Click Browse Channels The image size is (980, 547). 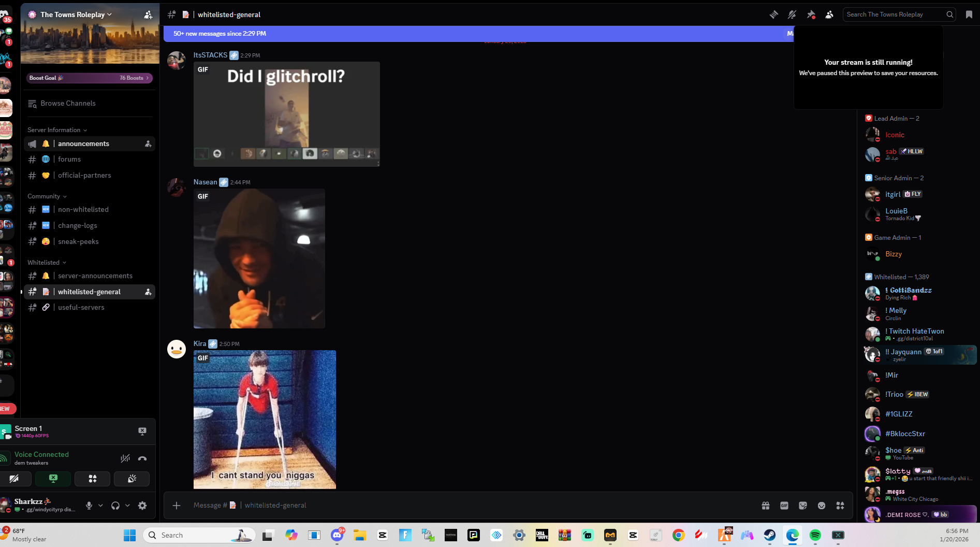pyautogui.click(x=68, y=104)
